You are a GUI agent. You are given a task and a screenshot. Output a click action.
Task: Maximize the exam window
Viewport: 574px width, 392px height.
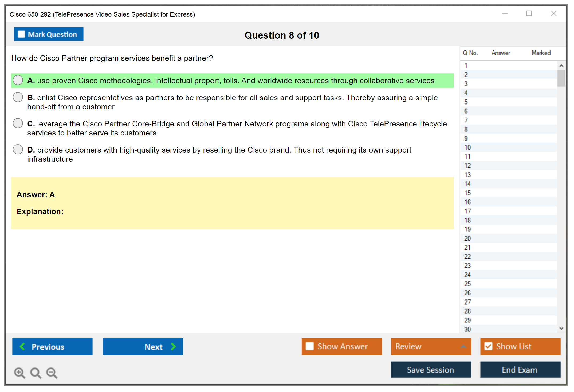tap(529, 14)
